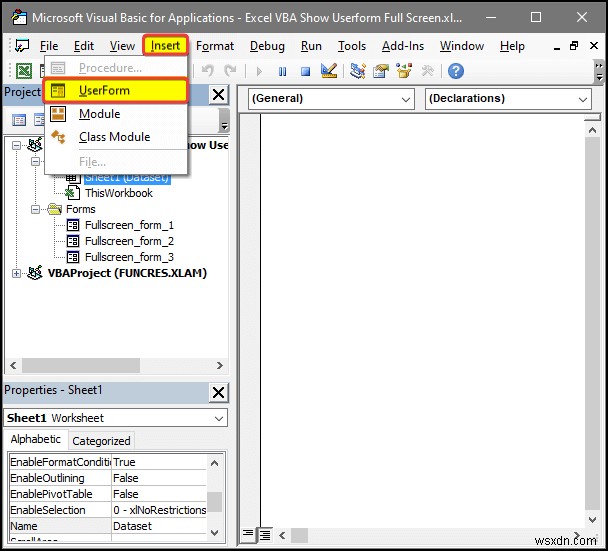The image size is (608, 551).
Task: Open Properties Window toolbar icon
Action: 381,71
